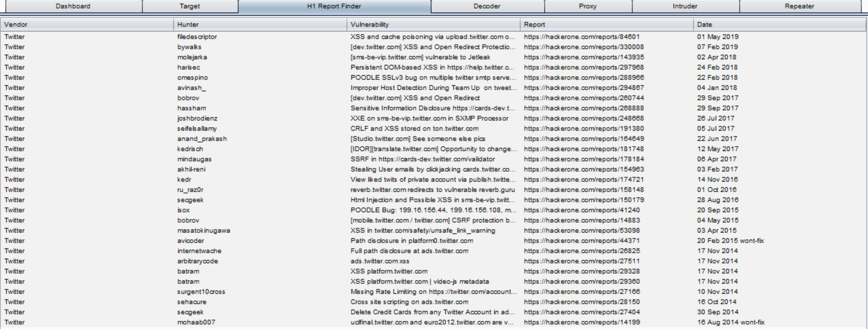
Task: Select date '26 Jul 2017' cell
Action: (x=780, y=118)
